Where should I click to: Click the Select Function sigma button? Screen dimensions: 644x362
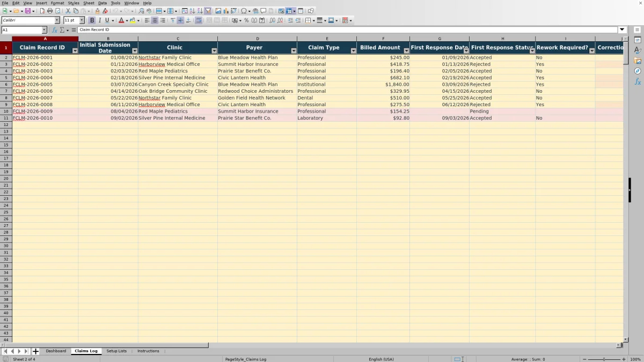[62, 30]
